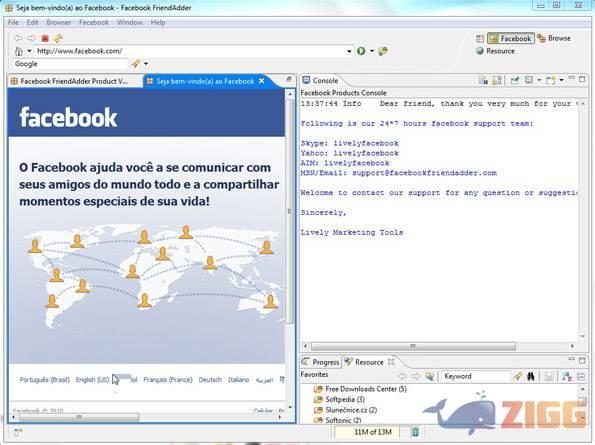
Task: Click the rocket icon next to Keyword
Action: [518, 376]
